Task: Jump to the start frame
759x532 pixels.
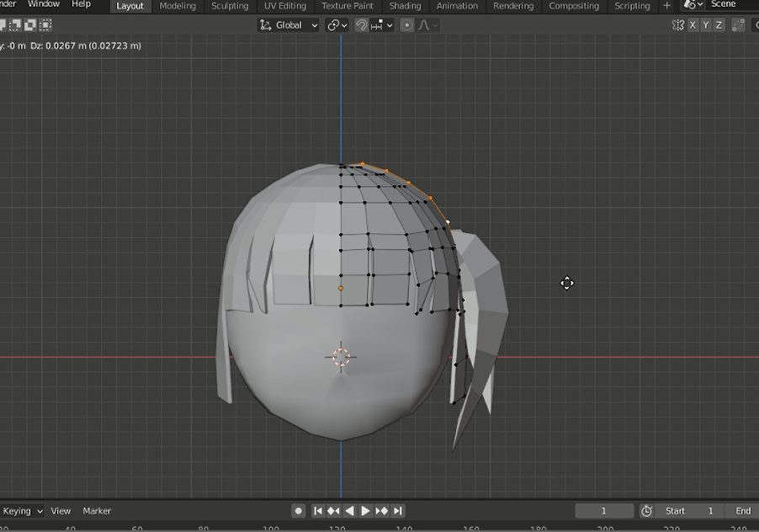Action: coord(317,511)
